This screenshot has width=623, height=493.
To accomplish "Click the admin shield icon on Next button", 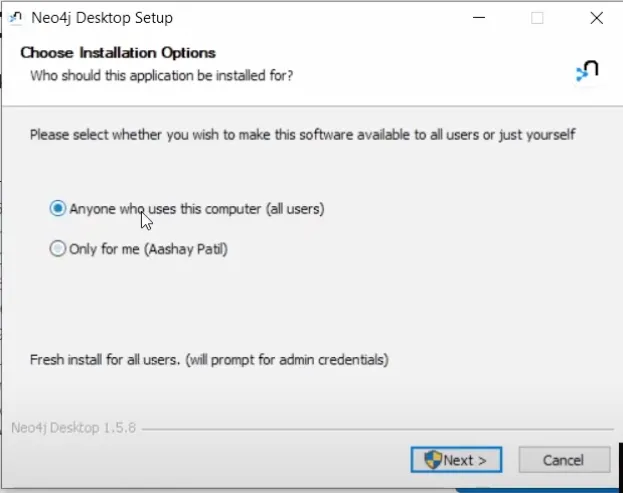I will [433, 460].
